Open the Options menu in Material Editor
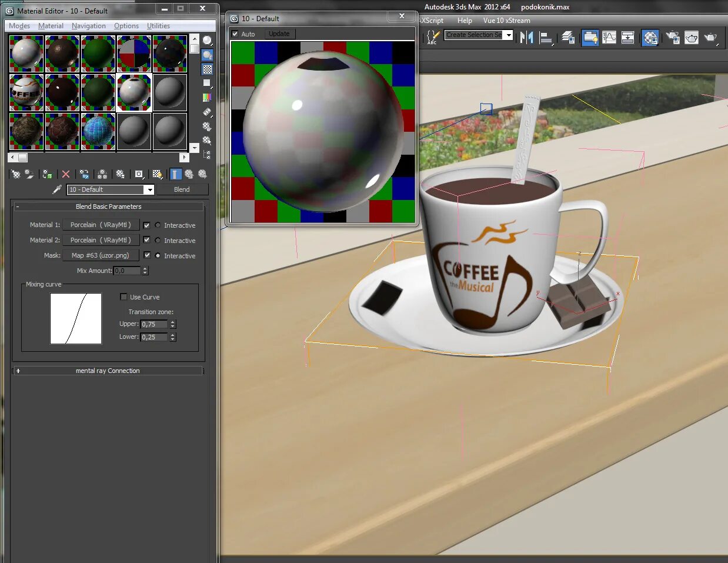The width and height of the screenshot is (728, 563). [x=126, y=26]
